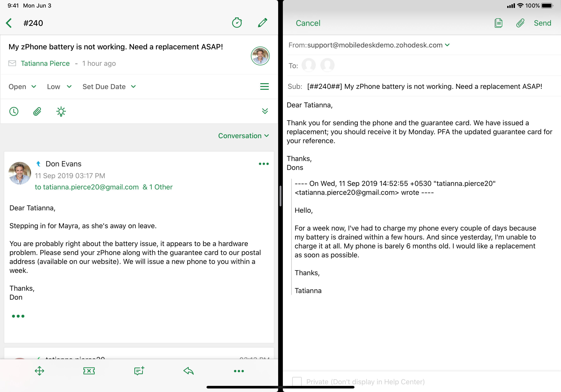Click the timer clock icon in ticket action bar
Image resolution: width=561 pixels, height=392 pixels.
pyautogui.click(x=14, y=111)
